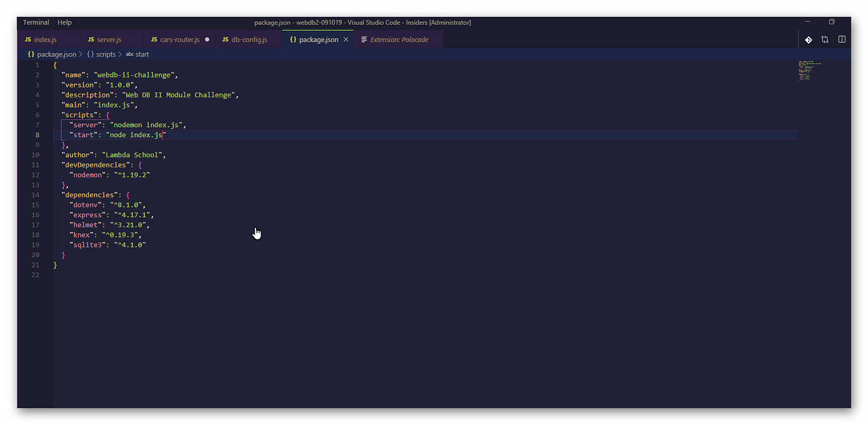Open the scripts breadcrumb dropdown
Image resolution: width=868 pixels, height=425 pixels.
coord(105,54)
